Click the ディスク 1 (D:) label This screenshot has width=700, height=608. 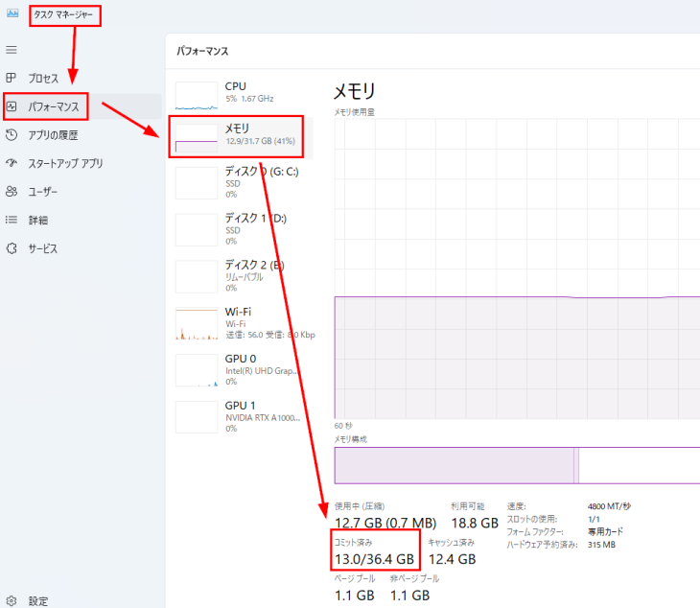[x=255, y=219]
